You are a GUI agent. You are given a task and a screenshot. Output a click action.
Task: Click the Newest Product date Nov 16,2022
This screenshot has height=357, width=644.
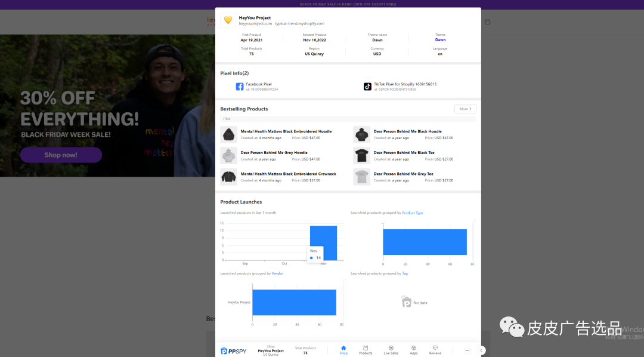tap(315, 40)
